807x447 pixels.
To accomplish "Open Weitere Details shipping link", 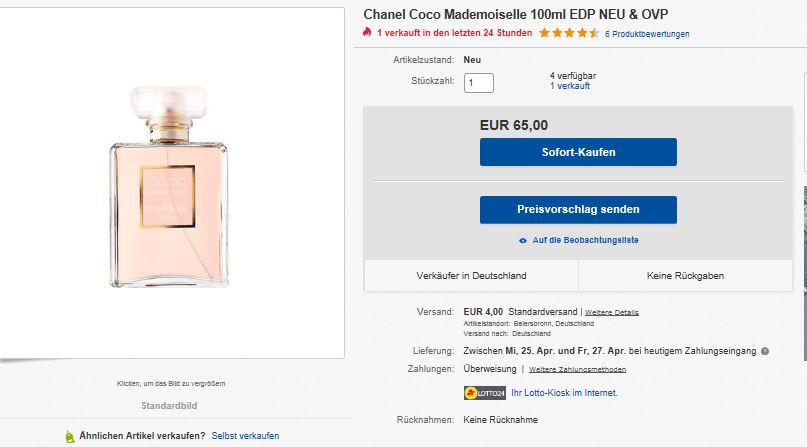I will [x=612, y=312].
